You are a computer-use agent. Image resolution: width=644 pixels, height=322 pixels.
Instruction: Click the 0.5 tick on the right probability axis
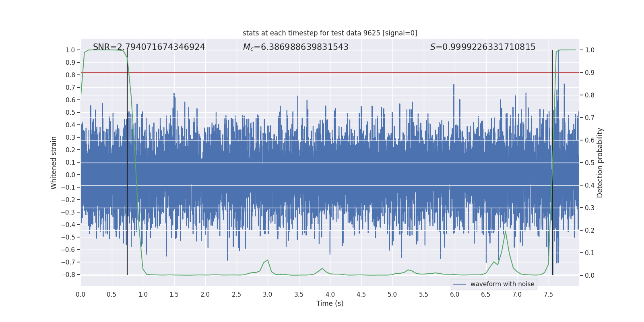pyautogui.click(x=590, y=163)
